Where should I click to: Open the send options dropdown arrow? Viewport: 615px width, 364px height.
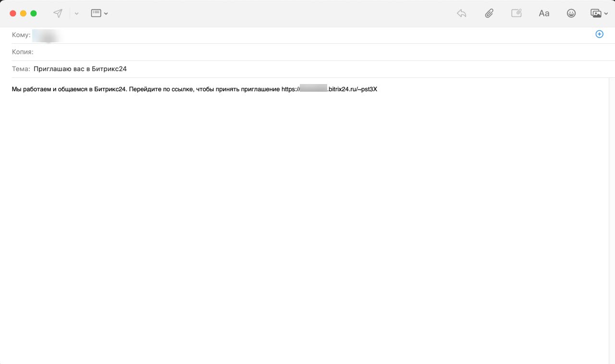76,13
